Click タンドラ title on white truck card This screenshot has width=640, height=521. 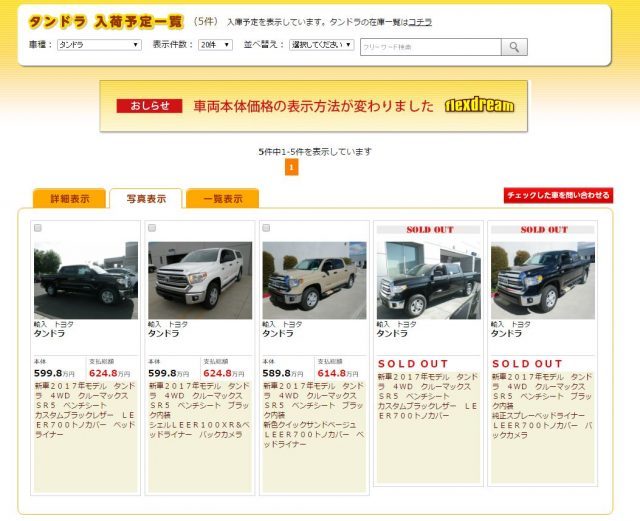(x=164, y=334)
